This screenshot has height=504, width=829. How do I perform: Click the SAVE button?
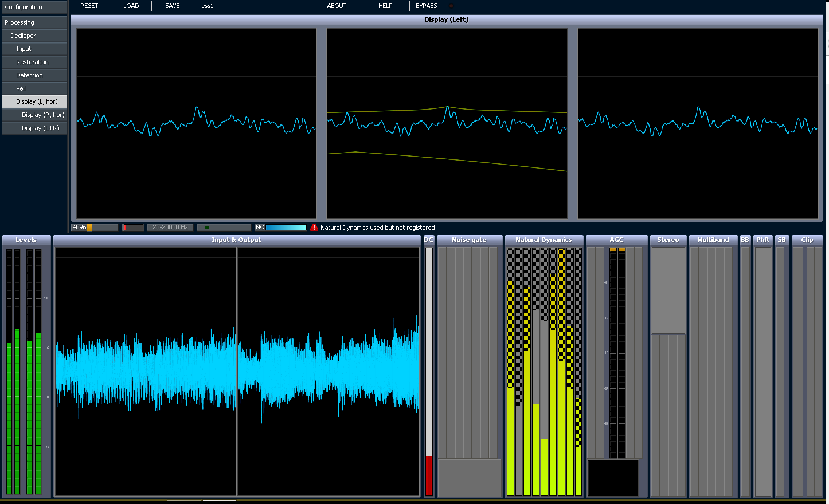[172, 6]
